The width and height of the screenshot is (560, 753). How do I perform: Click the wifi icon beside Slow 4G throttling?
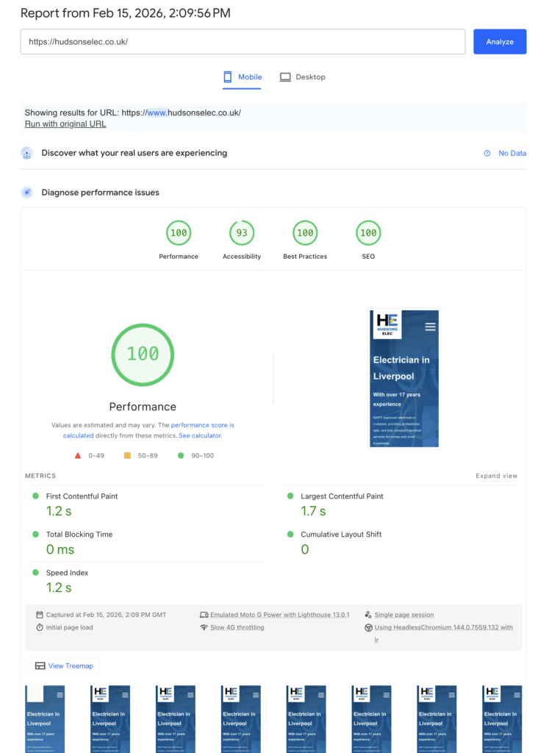[204, 627]
